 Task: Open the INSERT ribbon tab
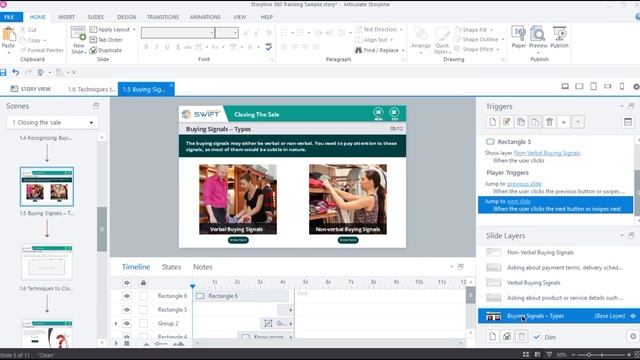(x=67, y=17)
